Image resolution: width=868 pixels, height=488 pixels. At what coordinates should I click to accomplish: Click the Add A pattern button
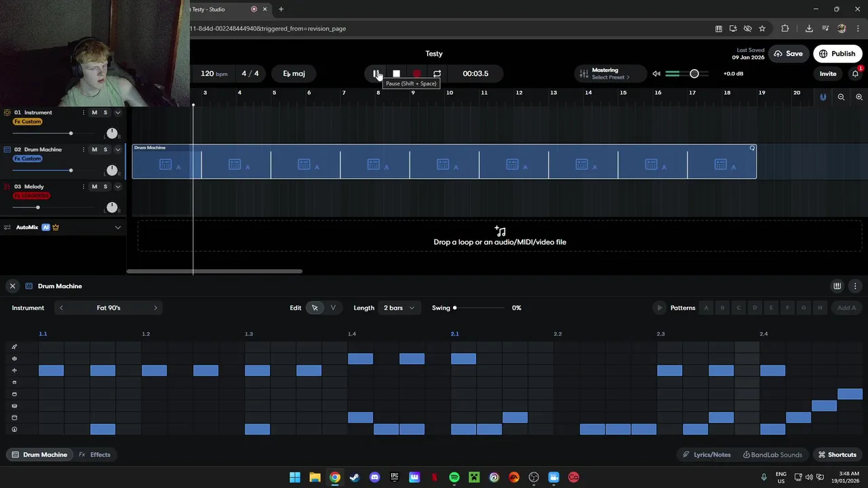coord(846,308)
